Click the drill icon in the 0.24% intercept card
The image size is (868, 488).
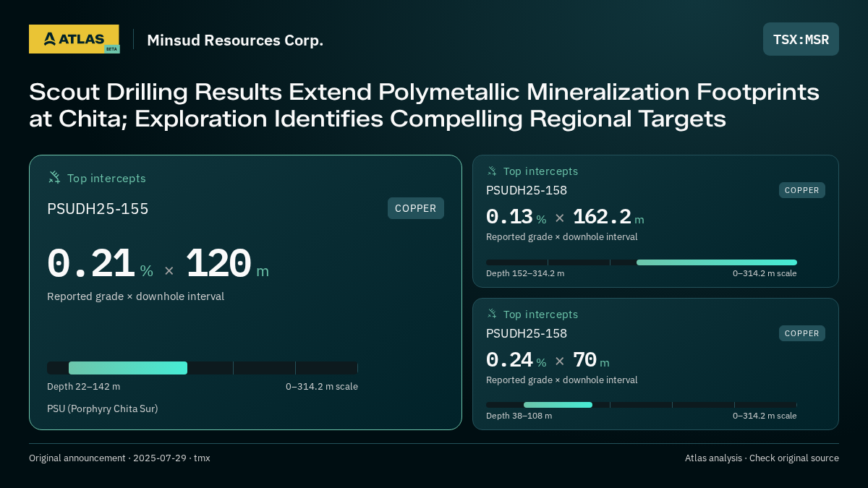[492, 314]
